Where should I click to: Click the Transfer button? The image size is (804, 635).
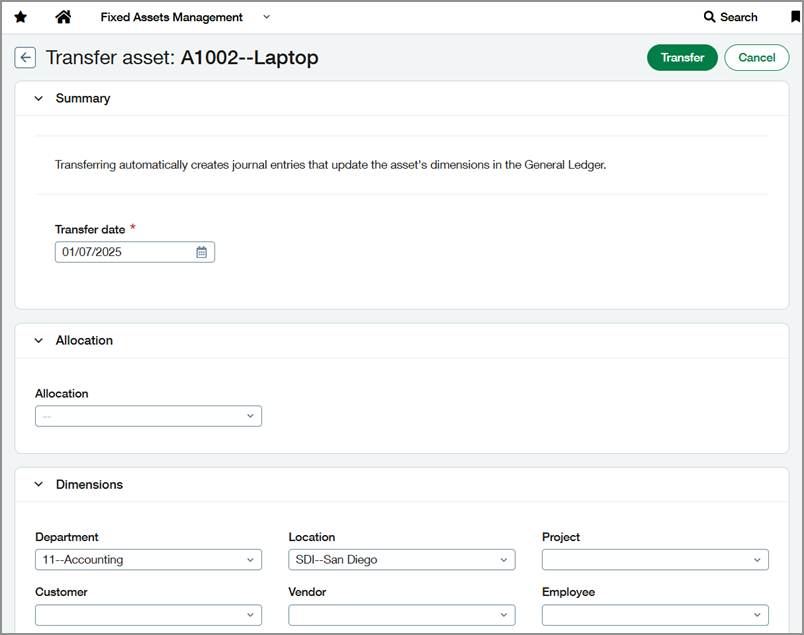[682, 57]
